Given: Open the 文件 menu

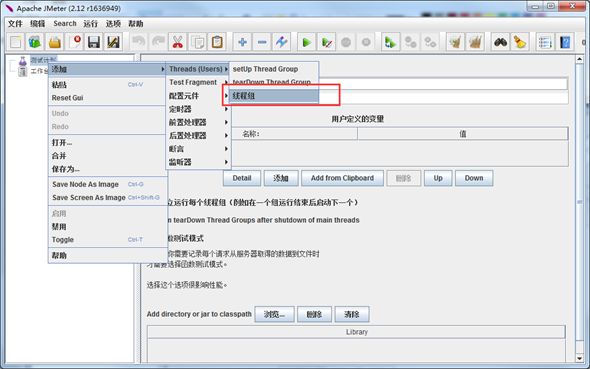Looking at the screenshot, I should (15, 24).
